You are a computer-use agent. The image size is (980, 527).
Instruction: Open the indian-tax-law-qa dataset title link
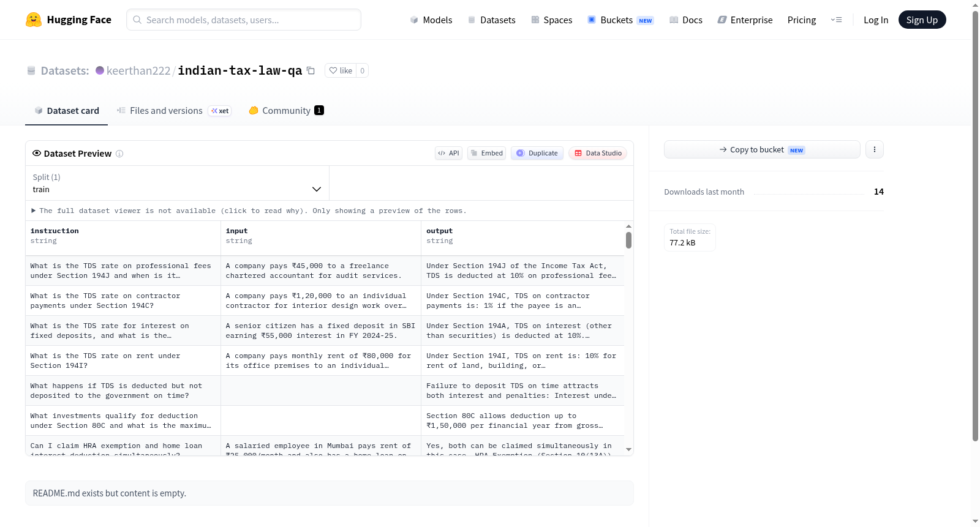pyautogui.click(x=240, y=70)
